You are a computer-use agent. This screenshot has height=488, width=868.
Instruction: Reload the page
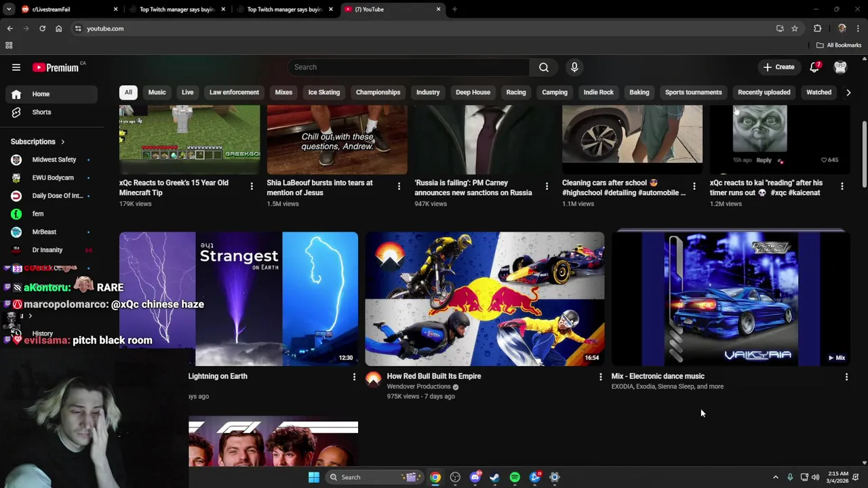click(x=42, y=28)
